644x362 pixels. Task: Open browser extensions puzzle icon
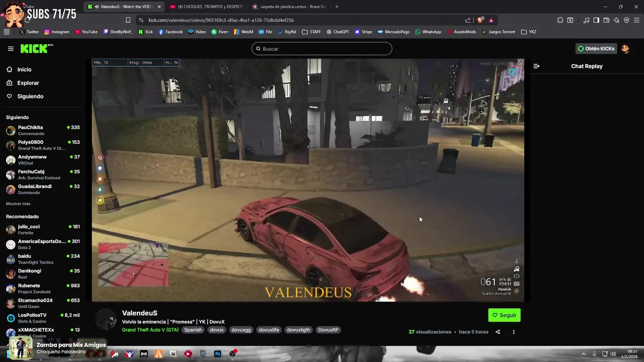[560, 20]
